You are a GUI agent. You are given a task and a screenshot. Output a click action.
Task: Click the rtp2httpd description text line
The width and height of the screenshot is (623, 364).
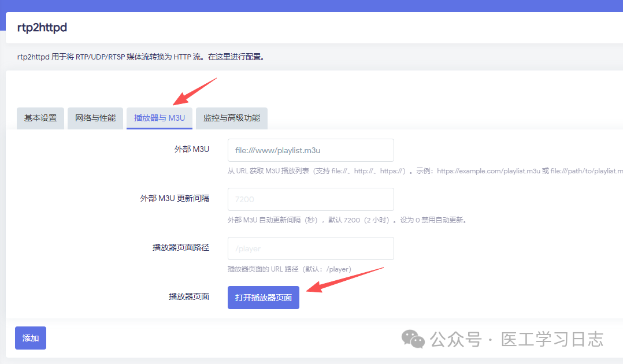pyautogui.click(x=140, y=57)
